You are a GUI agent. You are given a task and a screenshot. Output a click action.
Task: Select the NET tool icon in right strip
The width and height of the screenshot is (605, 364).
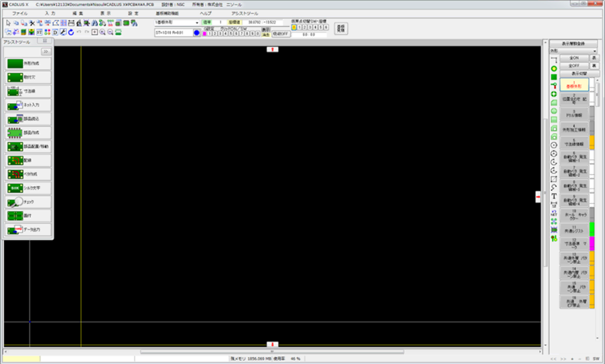[553, 213]
